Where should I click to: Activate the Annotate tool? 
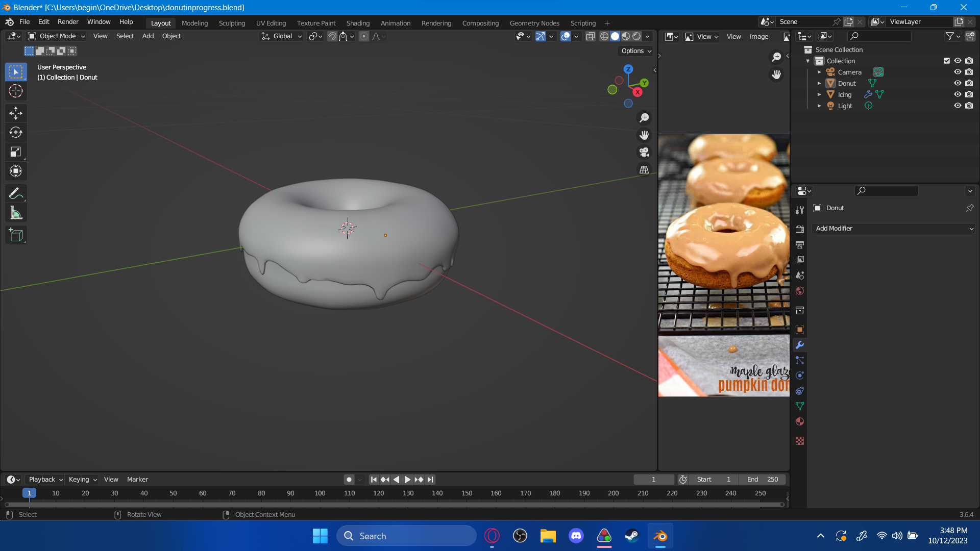click(x=15, y=193)
